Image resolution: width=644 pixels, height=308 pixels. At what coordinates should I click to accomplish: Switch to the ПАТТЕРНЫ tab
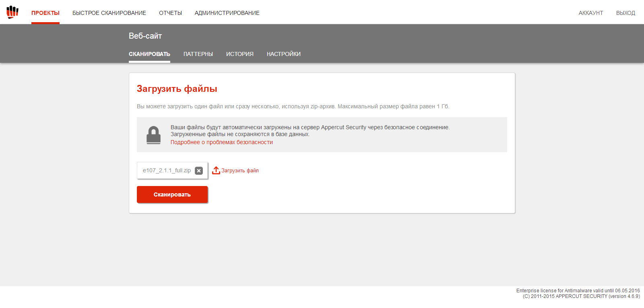pyautogui.click(x=198, y=54)
